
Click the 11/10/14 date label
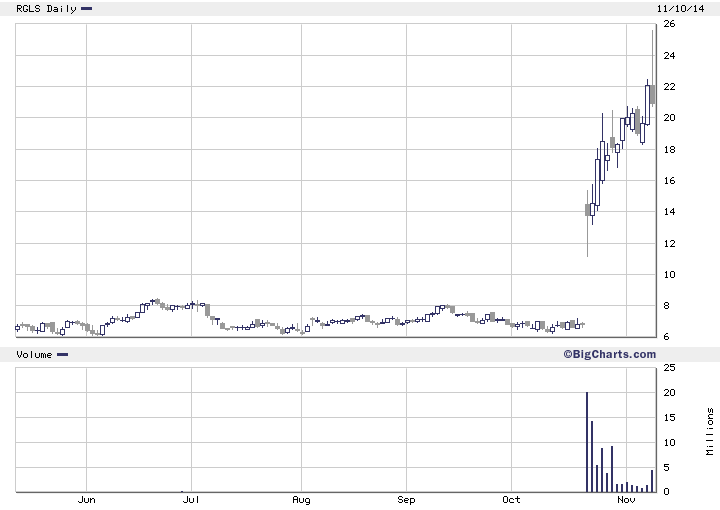pyautogui.click(x=681, y=9)
